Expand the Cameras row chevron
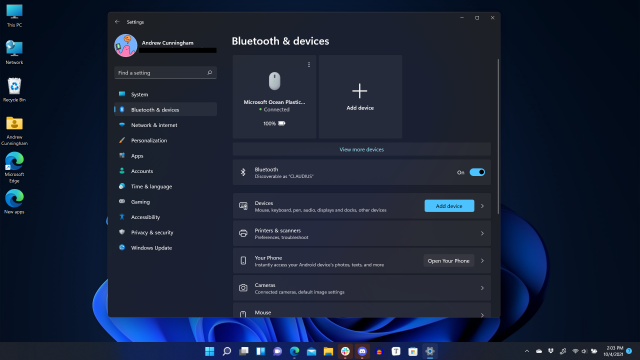 coord(482,288)
